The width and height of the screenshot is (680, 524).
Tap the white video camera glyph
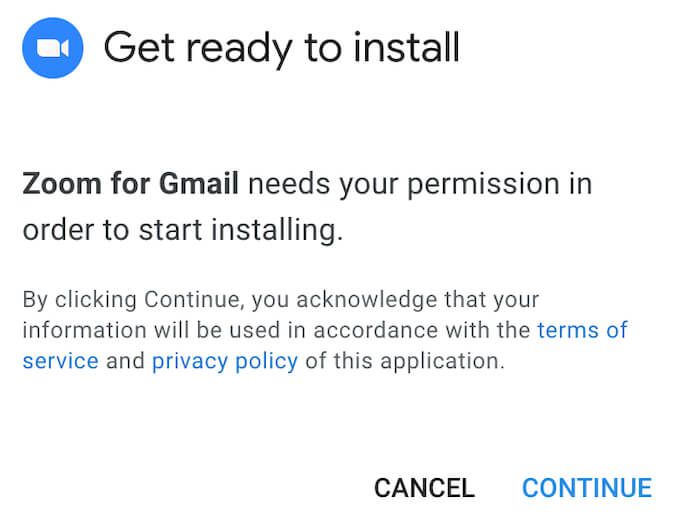(52, 48)
